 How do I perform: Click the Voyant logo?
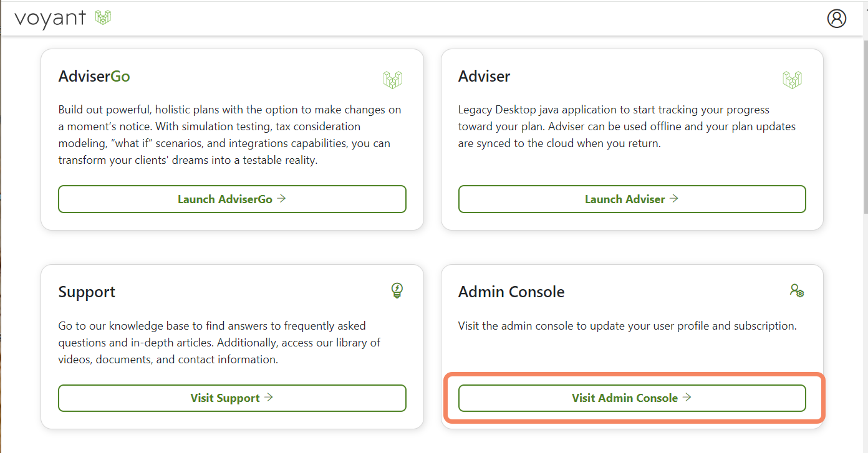(x=62, y=18)
